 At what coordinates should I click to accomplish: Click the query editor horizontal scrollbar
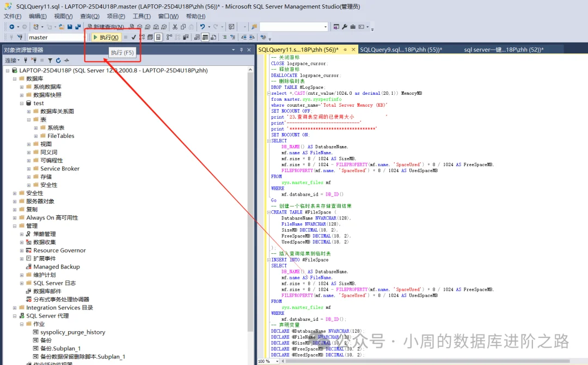[427, 361]
